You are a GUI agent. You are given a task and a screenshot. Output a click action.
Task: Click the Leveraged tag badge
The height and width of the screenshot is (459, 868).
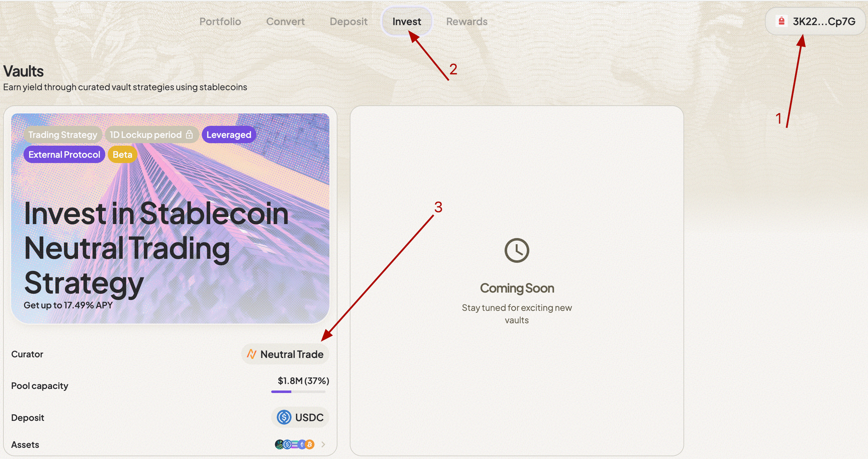(229, 135)
